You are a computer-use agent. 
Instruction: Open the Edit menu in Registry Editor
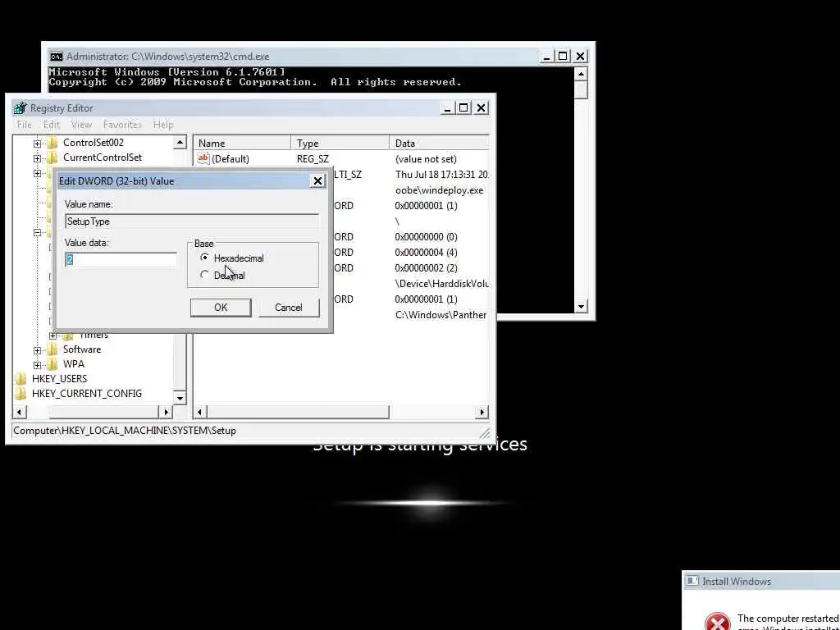[52, 125]
